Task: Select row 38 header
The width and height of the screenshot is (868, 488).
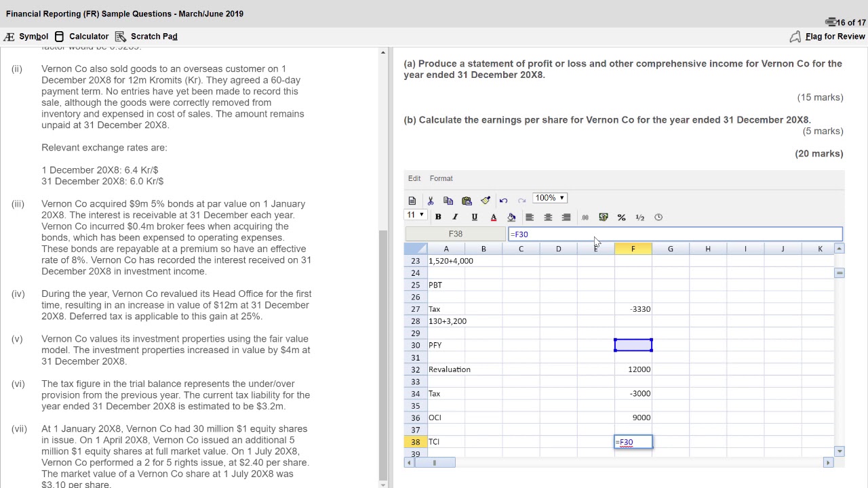Action: (416, 442)
